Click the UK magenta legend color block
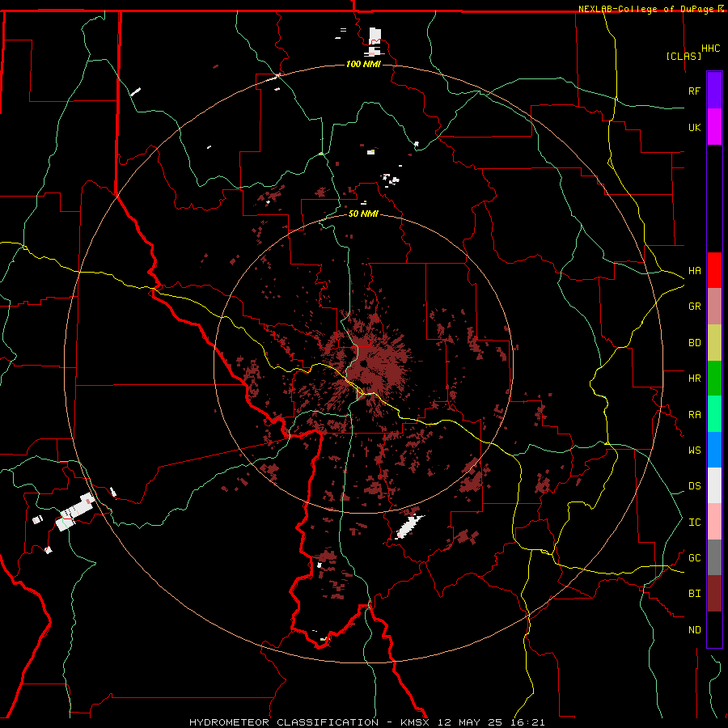728x728 pixels. [714, 127]
